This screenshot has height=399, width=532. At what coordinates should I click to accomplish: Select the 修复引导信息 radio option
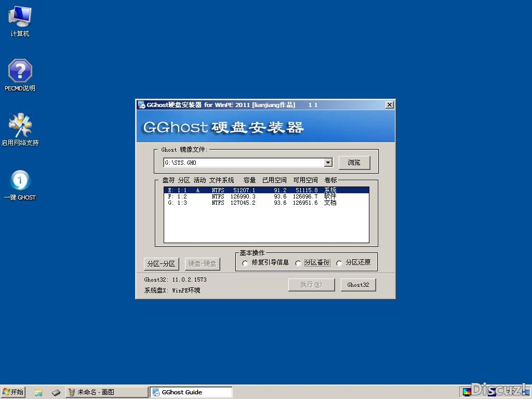(x=245, y=263)
